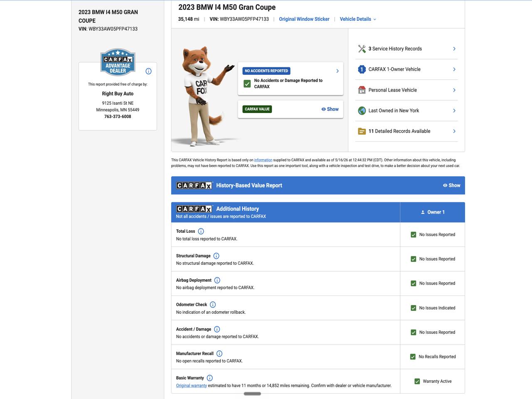Expand the No Accidents Reported card chevron

point(337,71)
